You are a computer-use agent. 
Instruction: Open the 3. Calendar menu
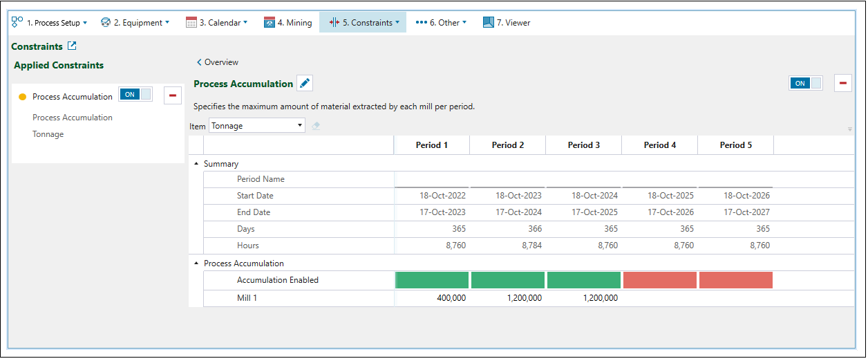(x=216, y=22)
